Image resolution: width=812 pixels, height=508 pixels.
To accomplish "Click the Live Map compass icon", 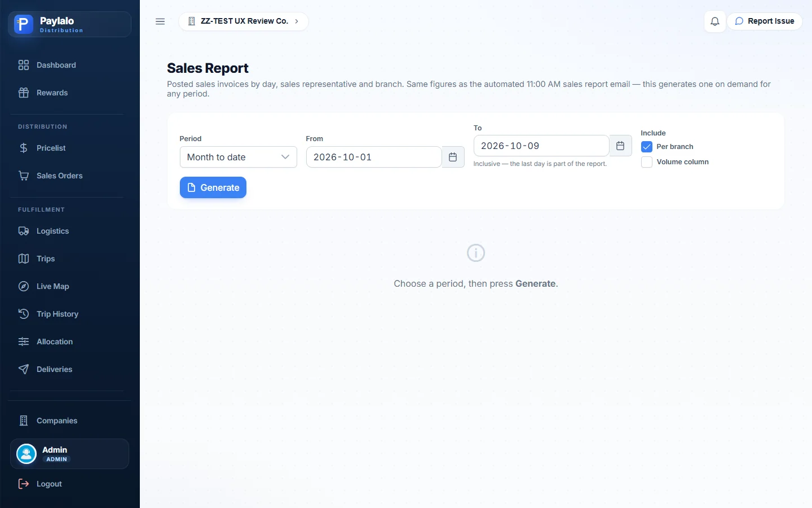I will tap(24, 286).
